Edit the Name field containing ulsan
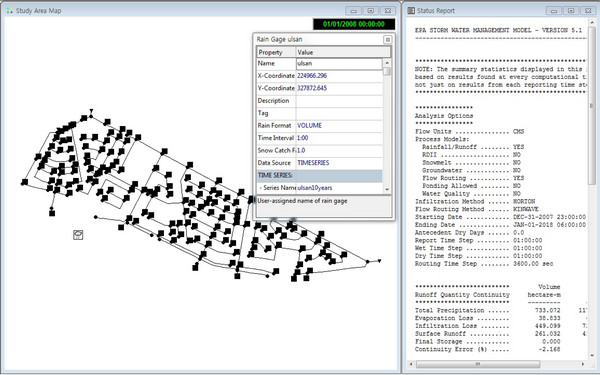The height and width of the screenshot is (375, 600). [x=339, y=64]
